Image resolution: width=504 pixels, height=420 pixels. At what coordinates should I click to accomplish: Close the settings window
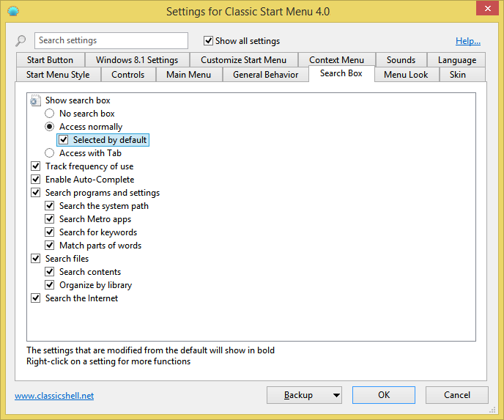coord(487,8)
